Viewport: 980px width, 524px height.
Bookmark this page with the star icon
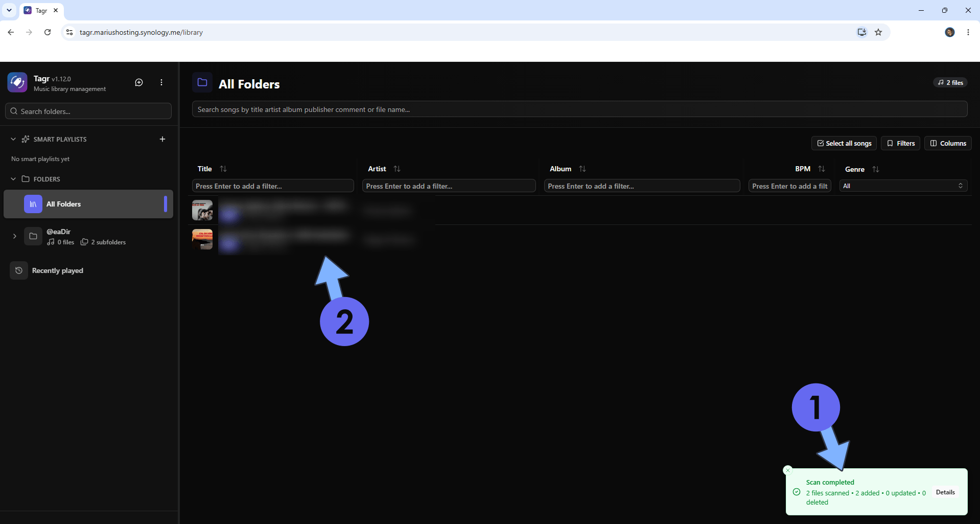tap(878, 32)
